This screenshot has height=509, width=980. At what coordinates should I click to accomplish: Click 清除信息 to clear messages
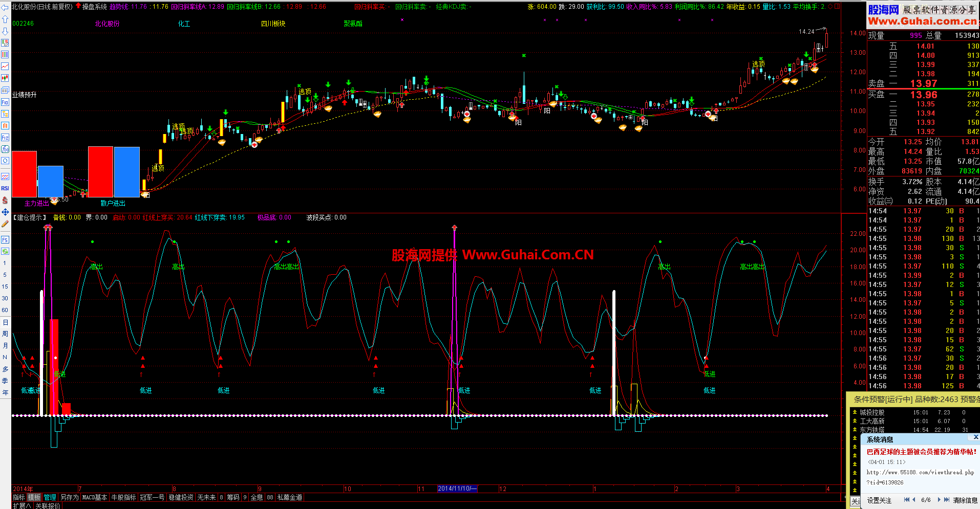965,500
